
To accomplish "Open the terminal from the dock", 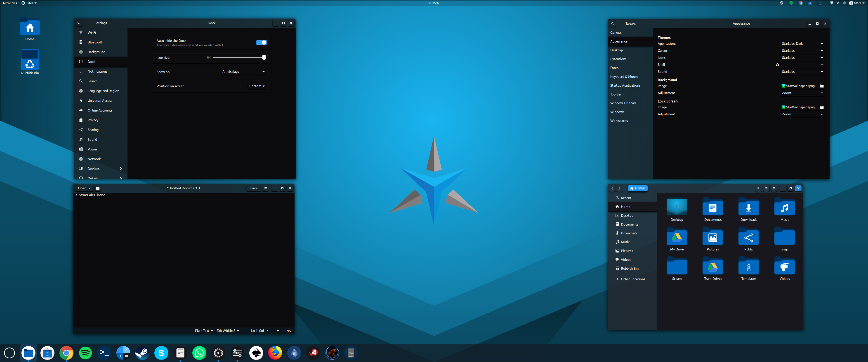I will 104,353.
